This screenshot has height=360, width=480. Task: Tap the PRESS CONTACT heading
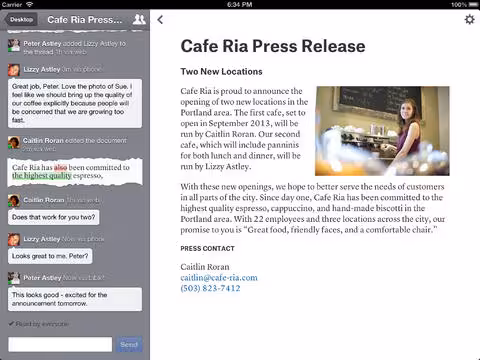[x=207, y=249]
